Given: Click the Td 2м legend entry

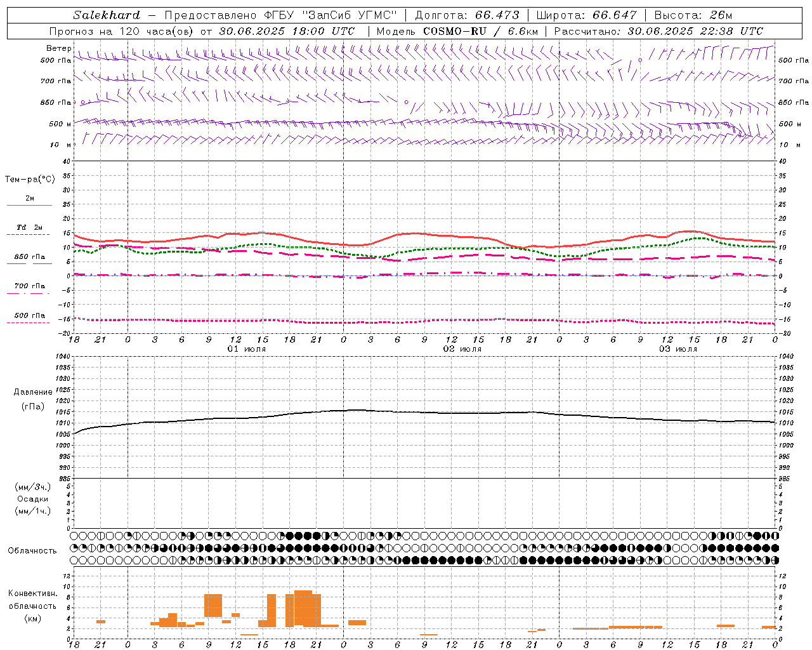Looking at the screenshot, I should [29, 227].
